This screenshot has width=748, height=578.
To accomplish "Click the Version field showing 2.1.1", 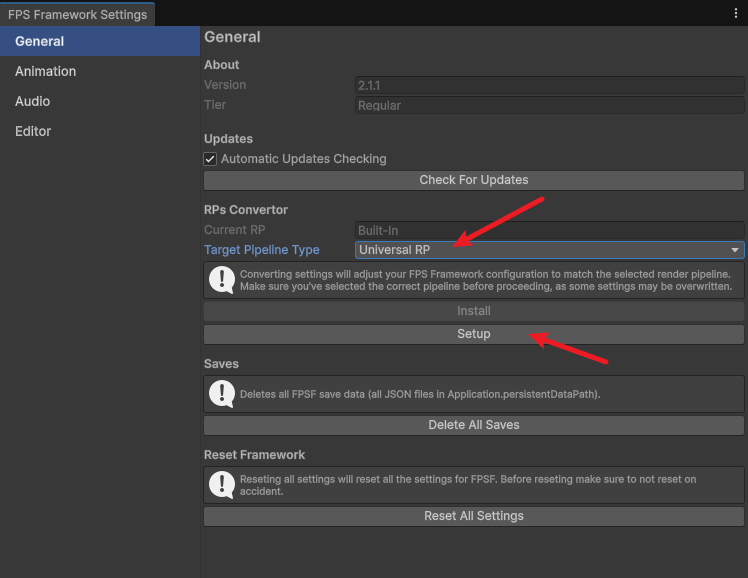I will pyautogui.click(x=550, y=85).
